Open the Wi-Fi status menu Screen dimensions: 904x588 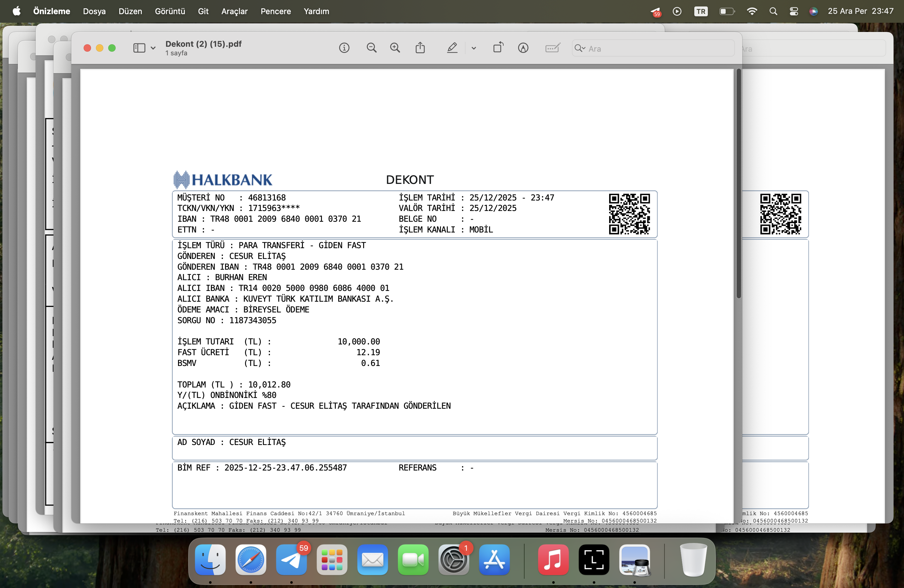pyautogui.click(x=752, y=11)
